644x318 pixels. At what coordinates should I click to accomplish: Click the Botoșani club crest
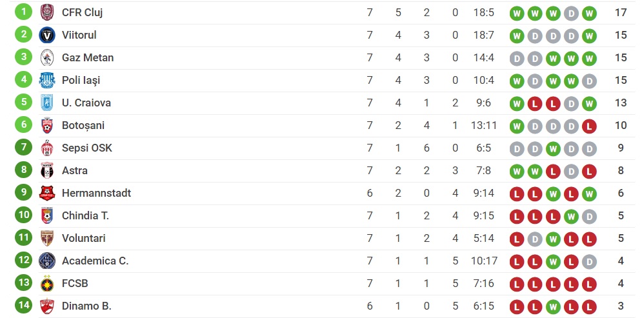click(47, 125)
